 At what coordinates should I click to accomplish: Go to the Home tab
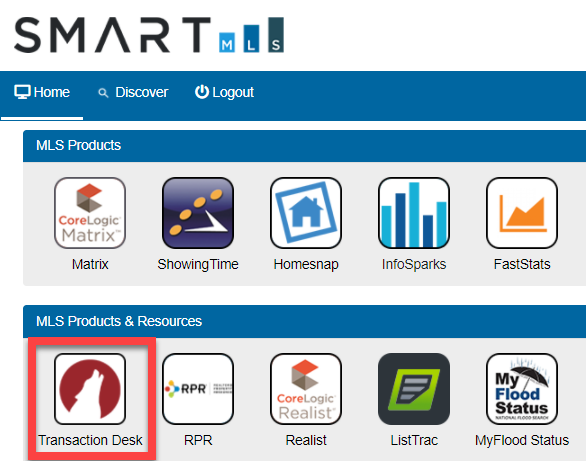coord(42,92)
